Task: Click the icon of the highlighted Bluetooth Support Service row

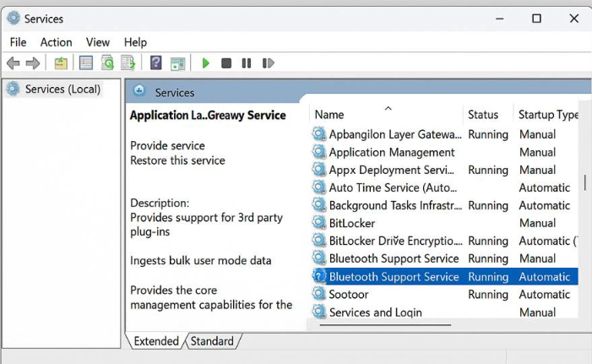Action: [x=319, y=276]
